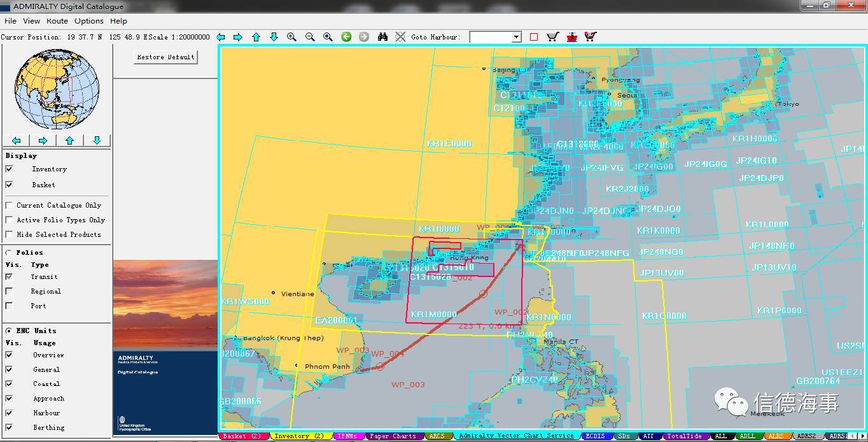The width and height of the screenshot is (868, 442).
Task: Open search with the binoculars icon
Action: (382, 37)
